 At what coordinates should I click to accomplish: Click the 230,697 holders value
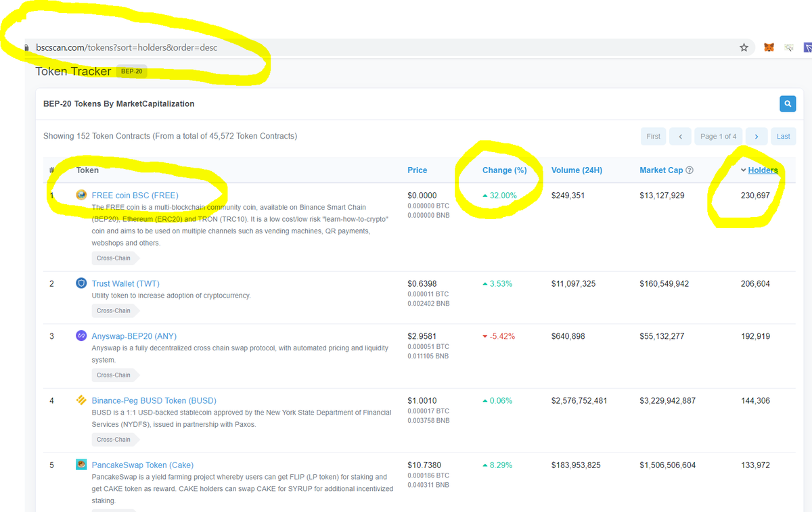click(x=755, y=195)
